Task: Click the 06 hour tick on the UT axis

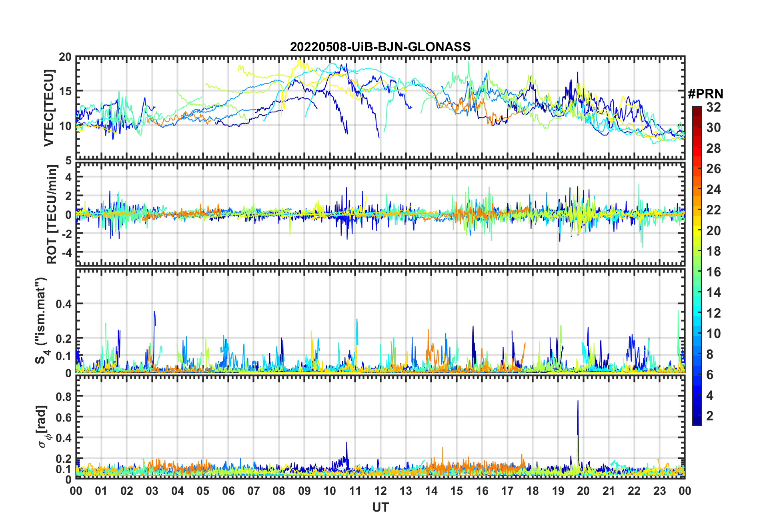Action: (228, 491)
